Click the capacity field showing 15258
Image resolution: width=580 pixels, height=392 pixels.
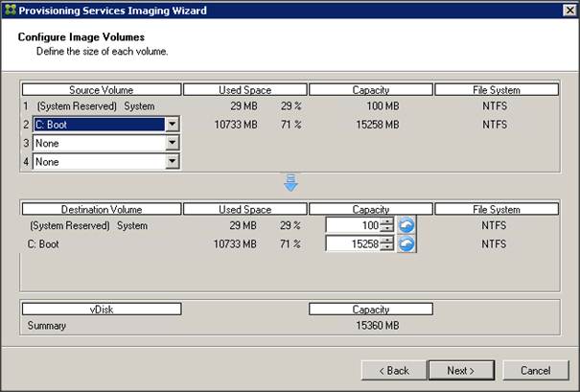[353, 243]
